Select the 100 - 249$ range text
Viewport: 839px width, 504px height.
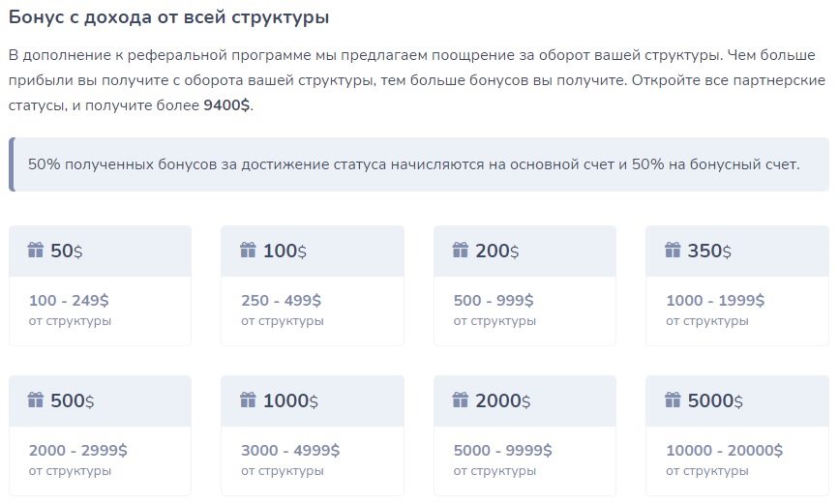point(69,300)
